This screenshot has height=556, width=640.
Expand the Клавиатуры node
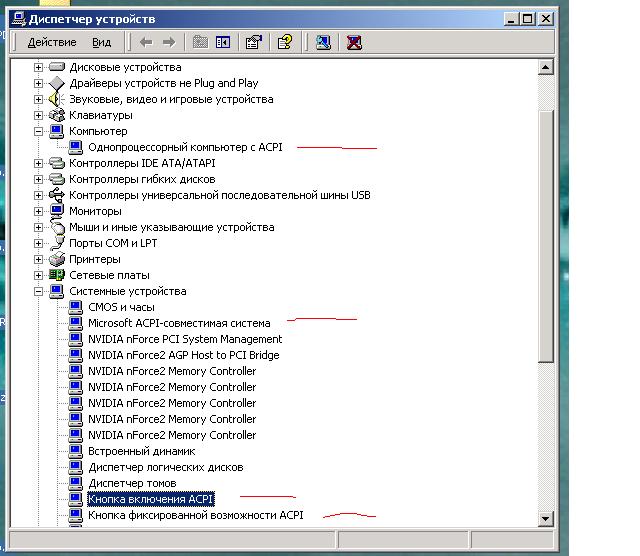[38, 115]
